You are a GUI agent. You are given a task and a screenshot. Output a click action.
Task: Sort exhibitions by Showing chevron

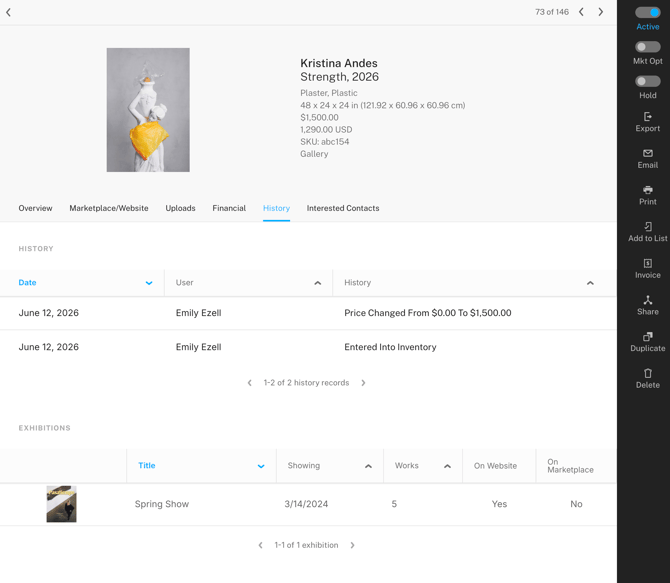point(368,466)
